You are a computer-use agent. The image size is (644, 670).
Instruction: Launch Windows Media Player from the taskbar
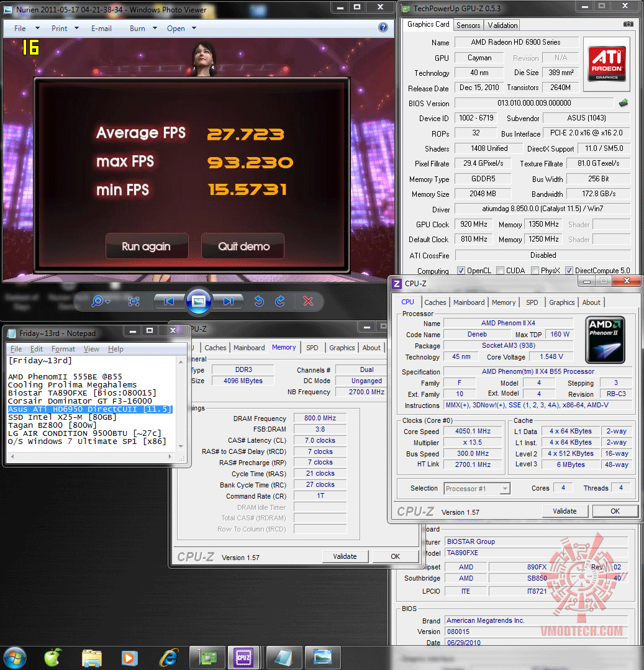click(x=130, y=658)
